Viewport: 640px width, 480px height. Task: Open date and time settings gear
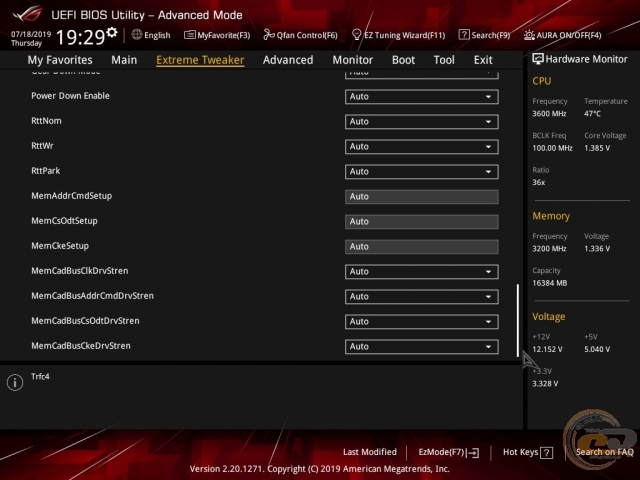pos(112,32)
